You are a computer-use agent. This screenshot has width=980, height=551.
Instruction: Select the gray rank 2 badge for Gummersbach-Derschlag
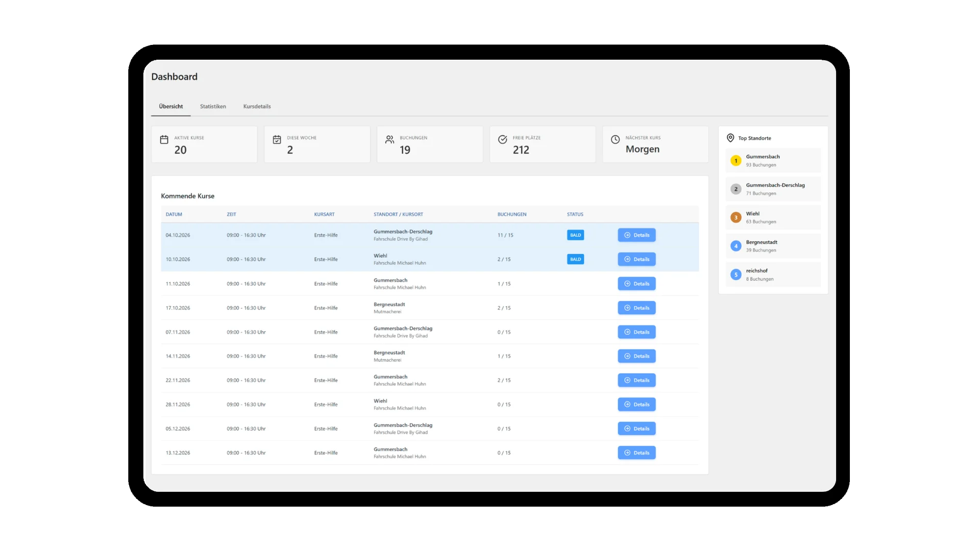[736, 189]
